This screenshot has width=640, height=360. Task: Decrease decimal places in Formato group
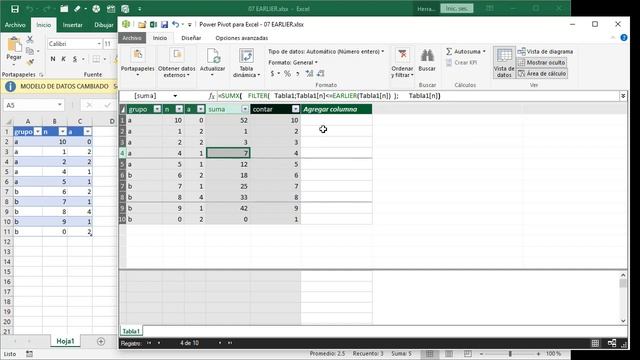pyautogui.click(x=320, y=73)
